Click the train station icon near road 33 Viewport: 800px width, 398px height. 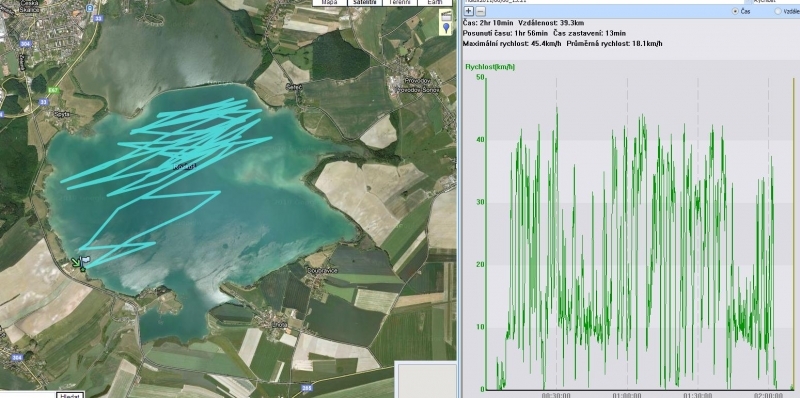click(x=90, y=8)
